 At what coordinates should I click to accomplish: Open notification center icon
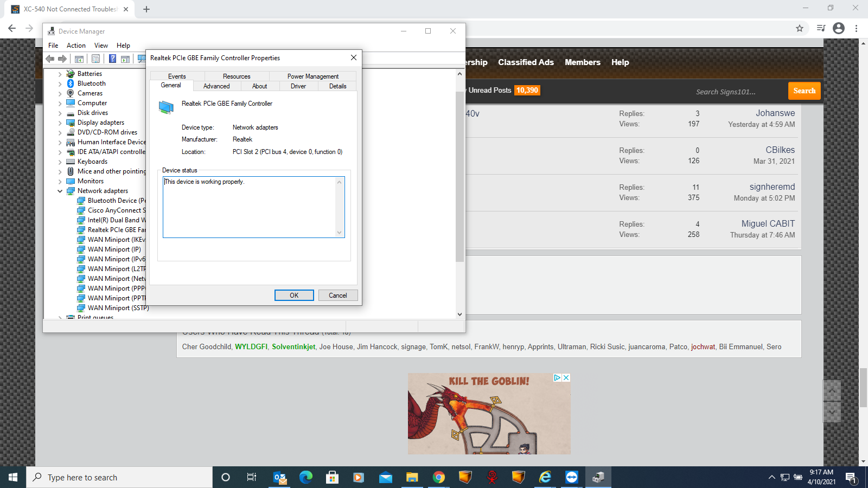[x=851, y=477]
